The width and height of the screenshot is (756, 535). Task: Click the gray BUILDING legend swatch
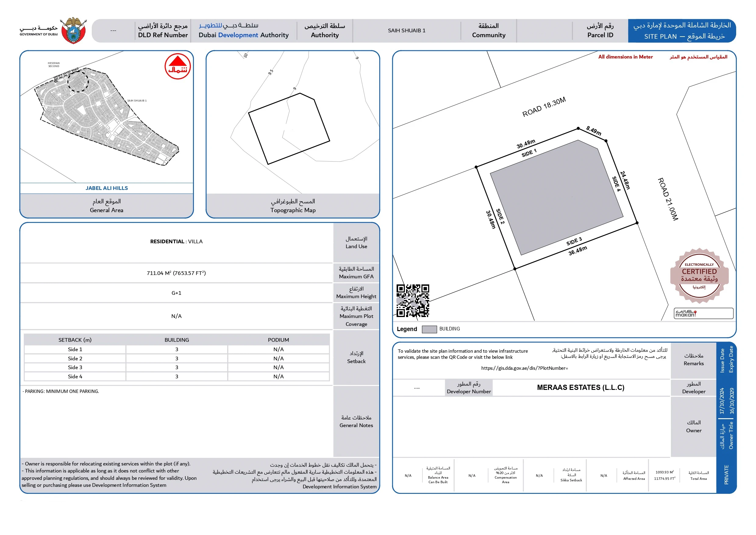[x=429, y=329]
